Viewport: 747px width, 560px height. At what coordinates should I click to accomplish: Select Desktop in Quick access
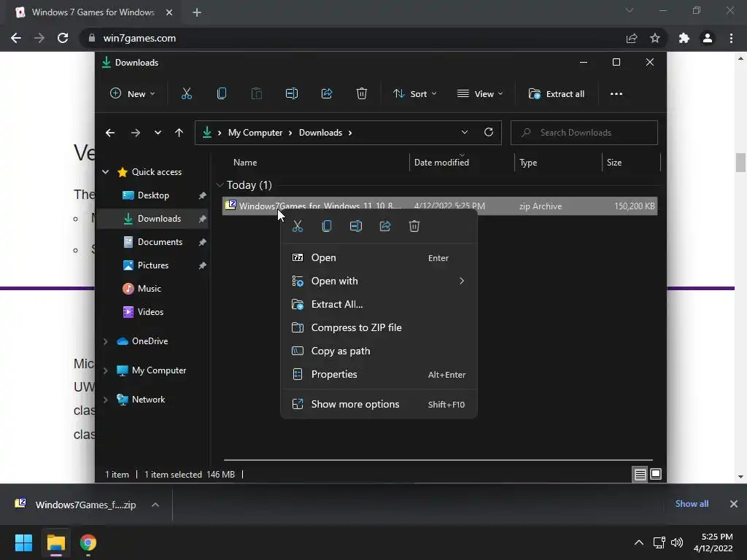click(153, 195)
